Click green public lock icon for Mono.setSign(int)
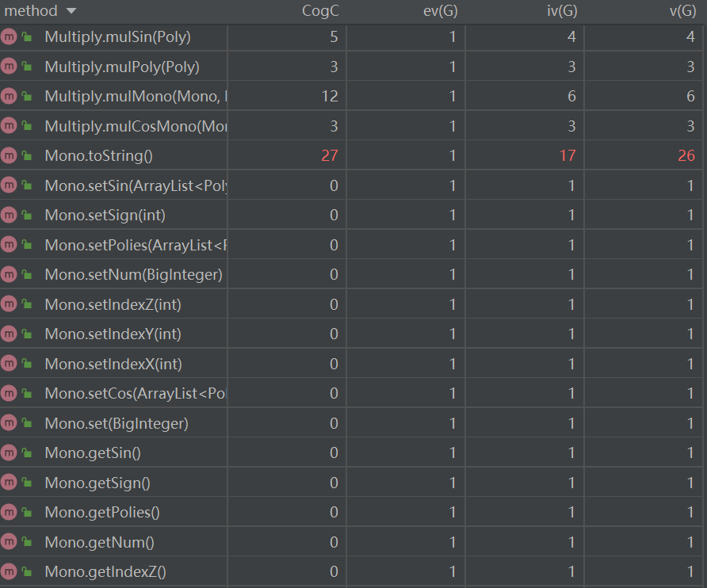This screenshot has height=588, width=707. pos(27,215)
